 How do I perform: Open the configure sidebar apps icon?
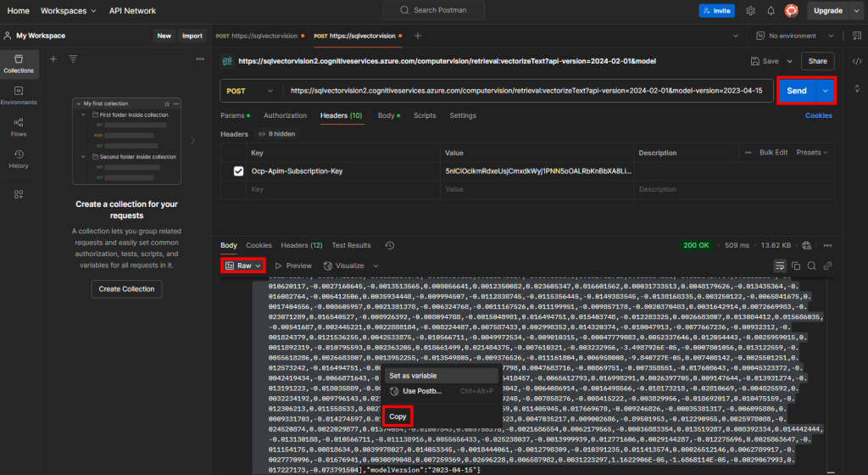click(x=19, y=194)
